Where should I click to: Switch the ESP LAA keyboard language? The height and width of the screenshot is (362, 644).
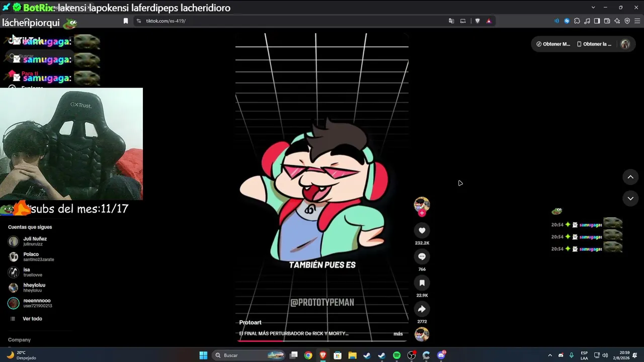coord(584,355)
